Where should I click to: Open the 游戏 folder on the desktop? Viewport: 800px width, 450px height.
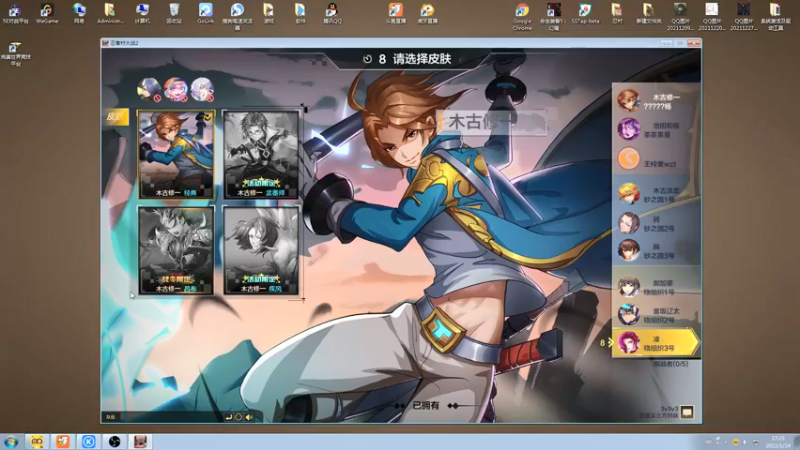coord(269,13)
